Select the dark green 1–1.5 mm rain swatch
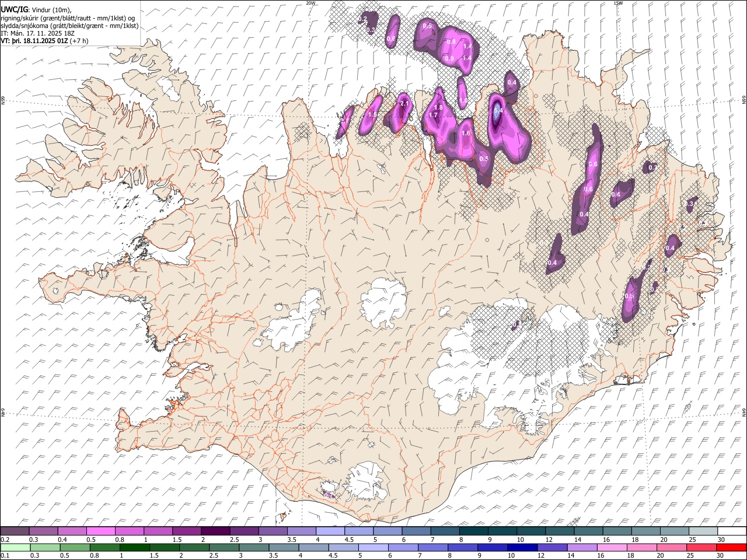Viewport: 747px width, 560px height. point(135,547)
